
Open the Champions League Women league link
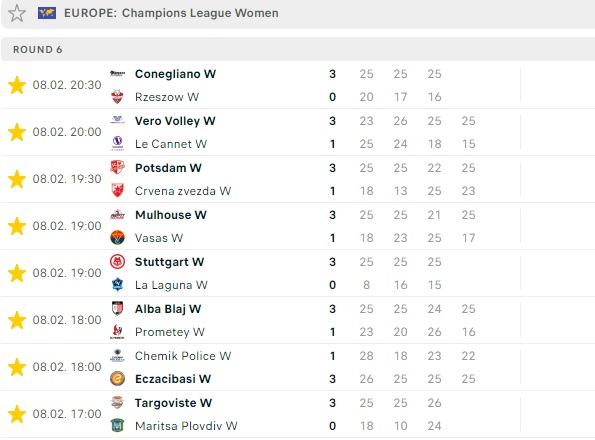(x=200, y=13)
